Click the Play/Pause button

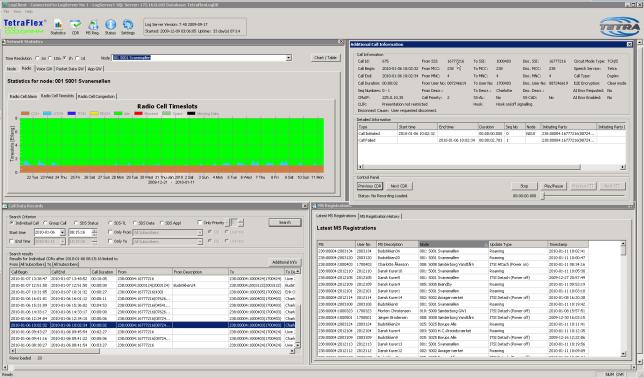553,186
